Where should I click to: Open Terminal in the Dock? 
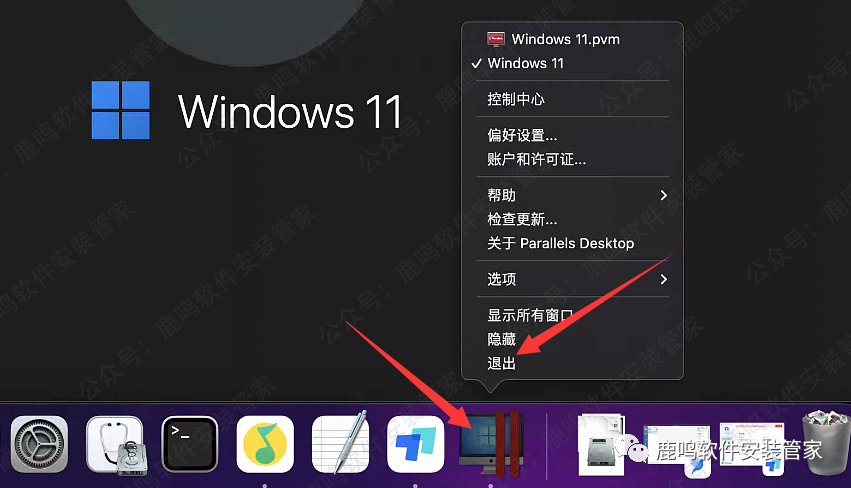tap(190, 444)
